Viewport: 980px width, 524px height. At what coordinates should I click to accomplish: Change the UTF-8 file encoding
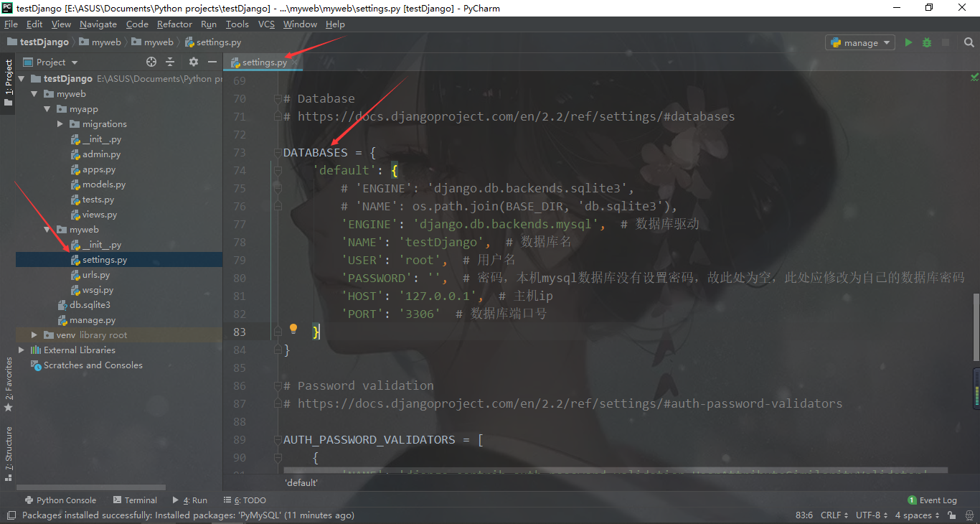871,515
